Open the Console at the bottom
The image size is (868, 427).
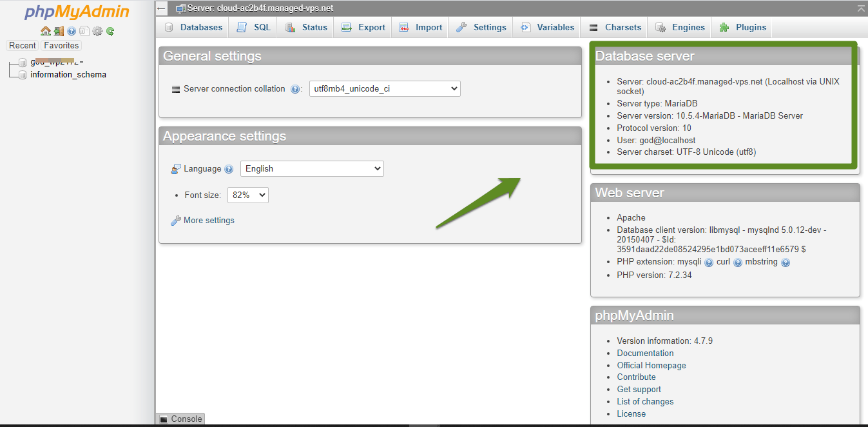pos(180,419)
